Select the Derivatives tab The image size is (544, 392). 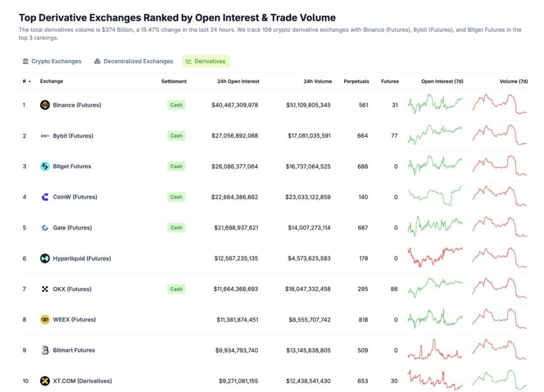click(x=206, y=61)
